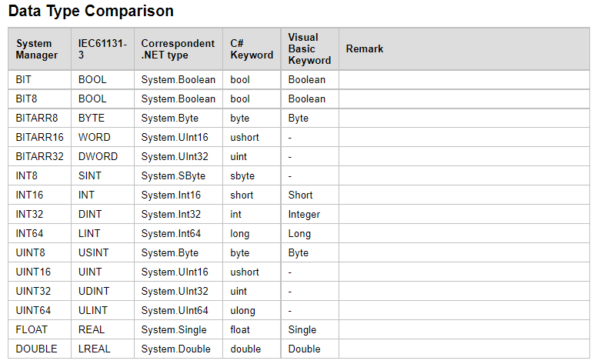
Task: Click the 'UDINT' cell
Action: pyautogui.click(x=102, y=291)
